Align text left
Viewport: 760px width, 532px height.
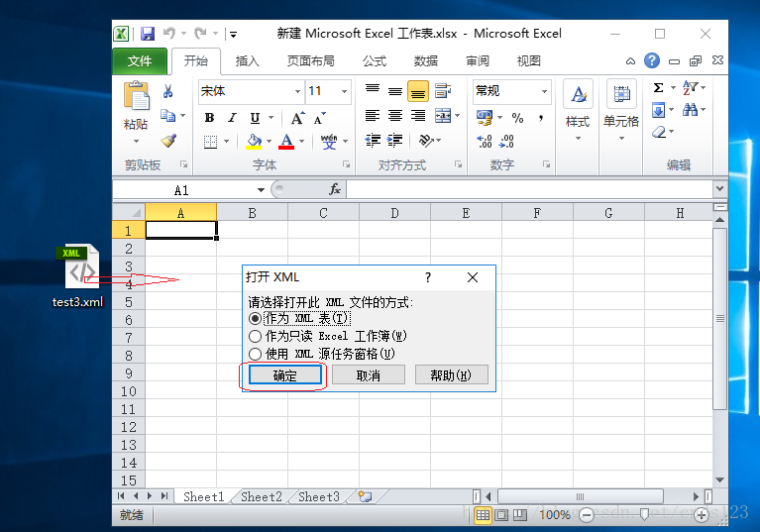[373, 115]
